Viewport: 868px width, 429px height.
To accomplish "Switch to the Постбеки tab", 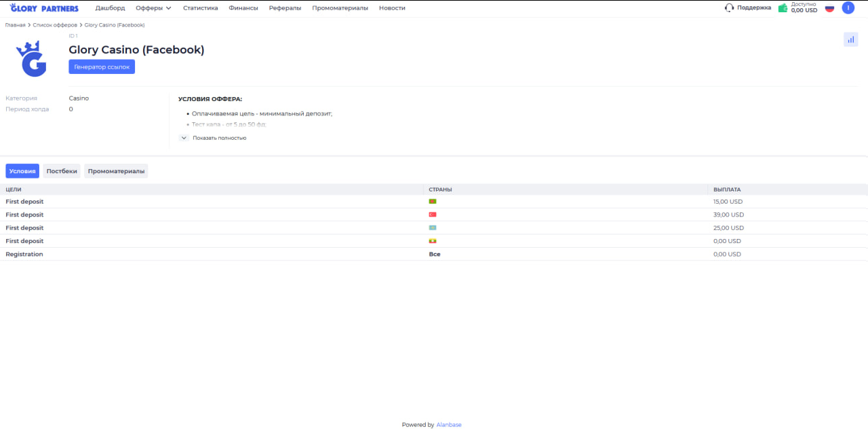I will (62, 171).
